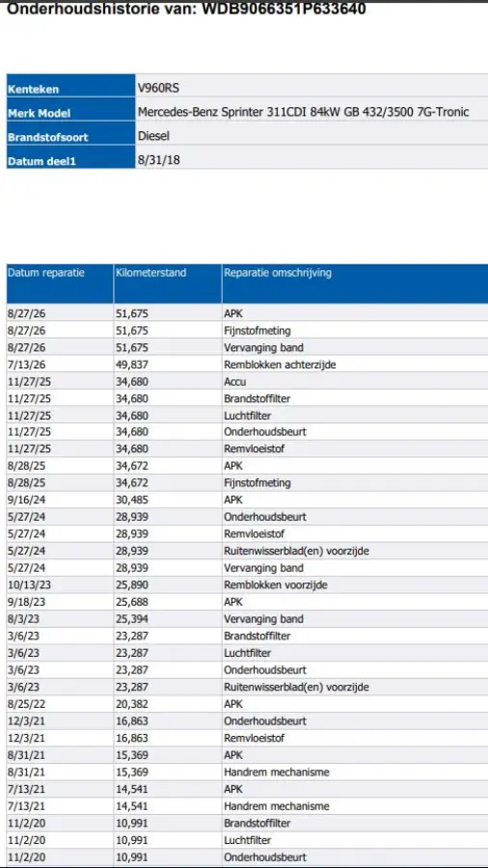The image size is (488, 868).
Task: Click the date value '8/31/18'
Action: [159, 160]
